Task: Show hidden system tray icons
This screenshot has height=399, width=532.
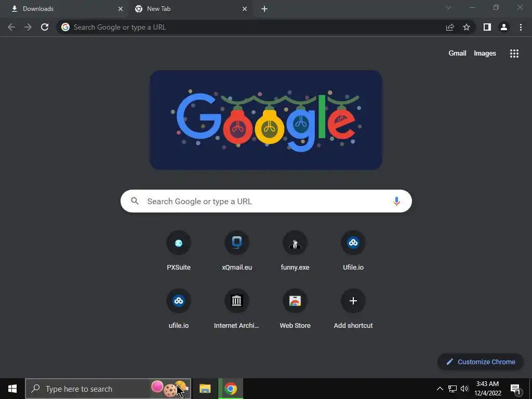Action: point(440,389)
